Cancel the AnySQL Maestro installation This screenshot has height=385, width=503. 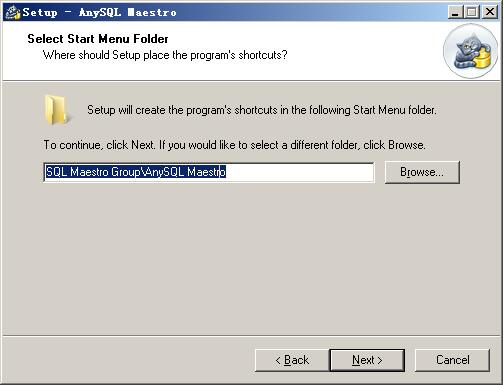452,360
